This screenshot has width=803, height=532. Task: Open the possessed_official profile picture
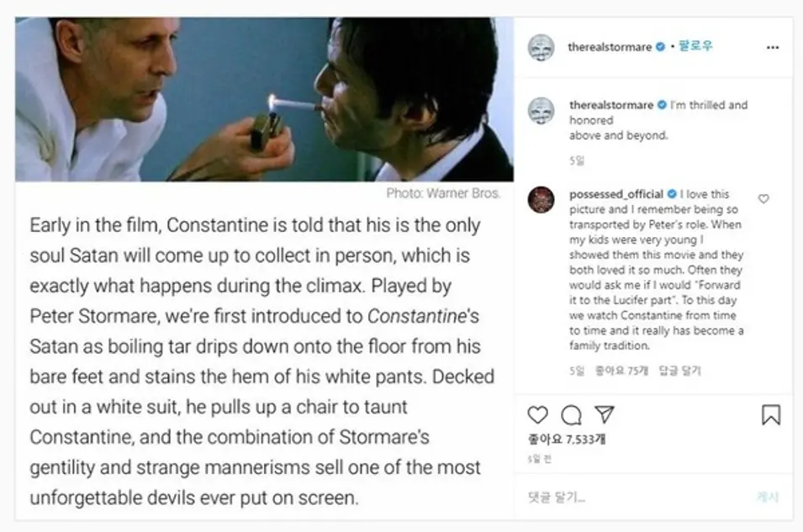(541, 200)
